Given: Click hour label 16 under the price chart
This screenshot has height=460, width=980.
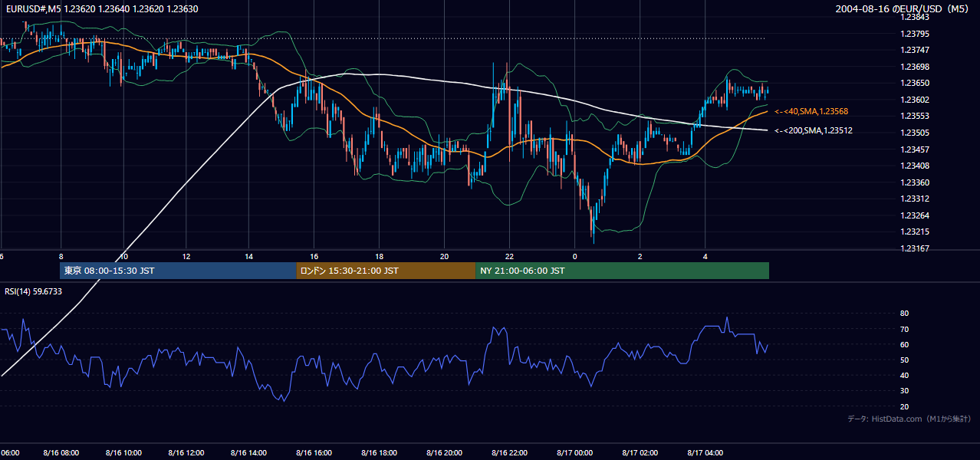Looking at the screenshot, I should point(314,256).
